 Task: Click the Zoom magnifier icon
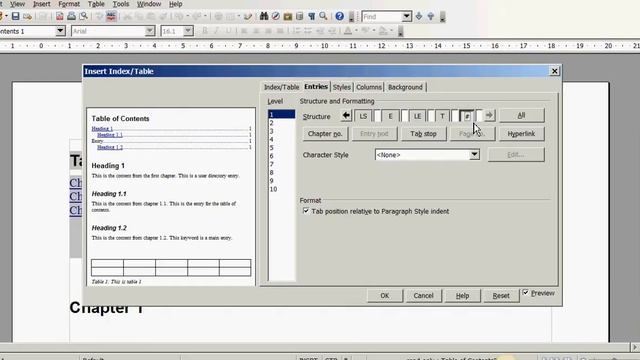323,16
